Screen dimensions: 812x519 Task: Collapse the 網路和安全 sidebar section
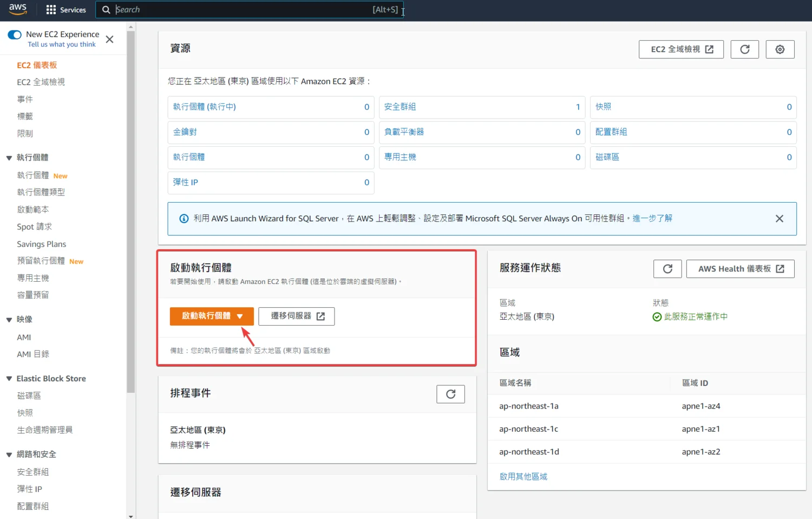point(9,455)
